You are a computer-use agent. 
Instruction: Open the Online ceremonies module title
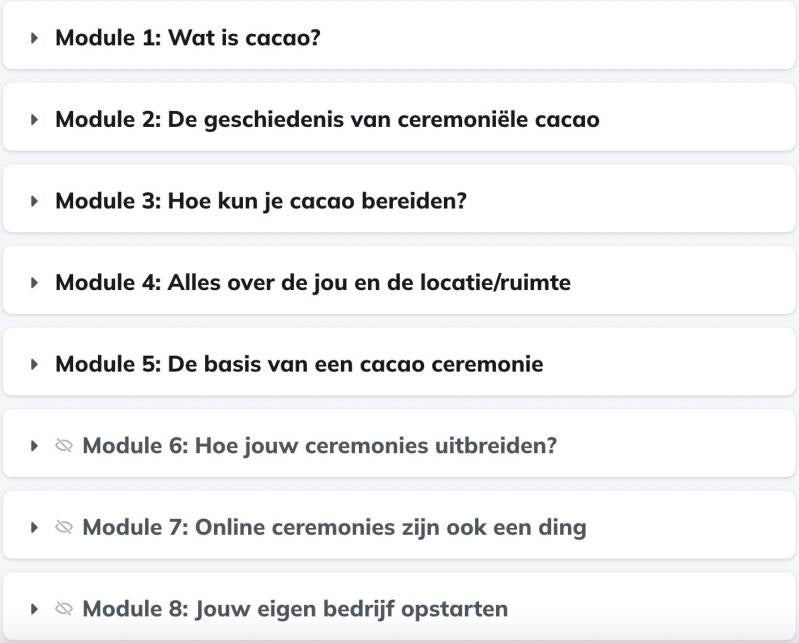click(334, 527)
